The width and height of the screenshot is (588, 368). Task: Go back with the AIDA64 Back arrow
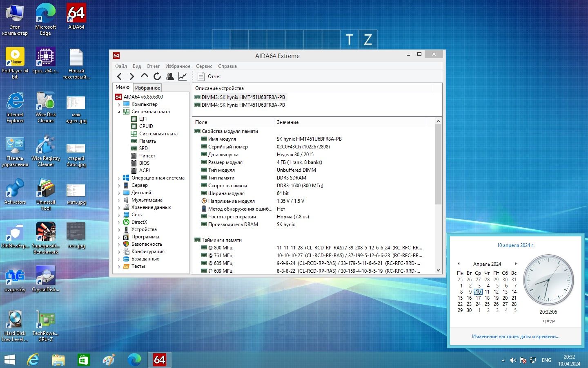click(120, 76)
